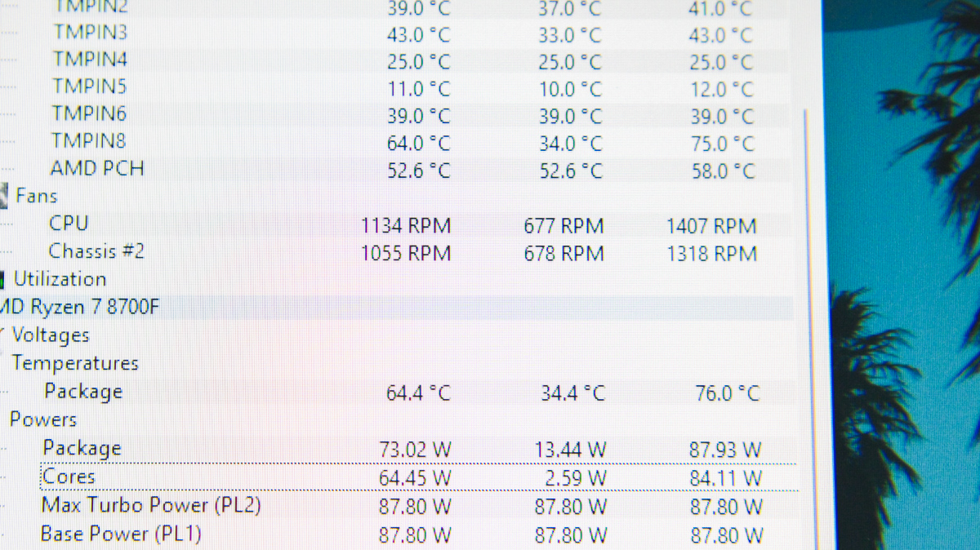Select the TMPIN3 sensor row
The width and height of the screenshot is (980, 550).
click(396, 35)
